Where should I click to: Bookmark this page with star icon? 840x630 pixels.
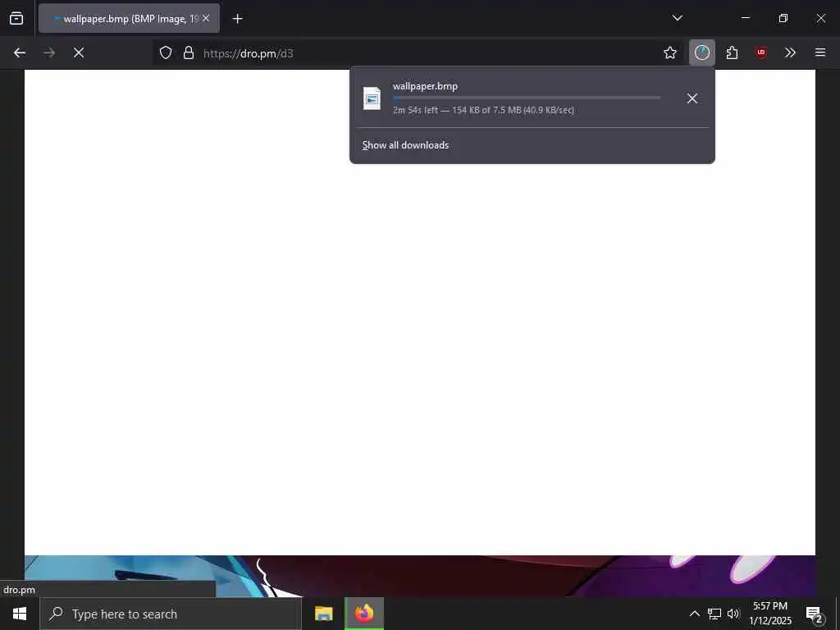pos(669,52)
